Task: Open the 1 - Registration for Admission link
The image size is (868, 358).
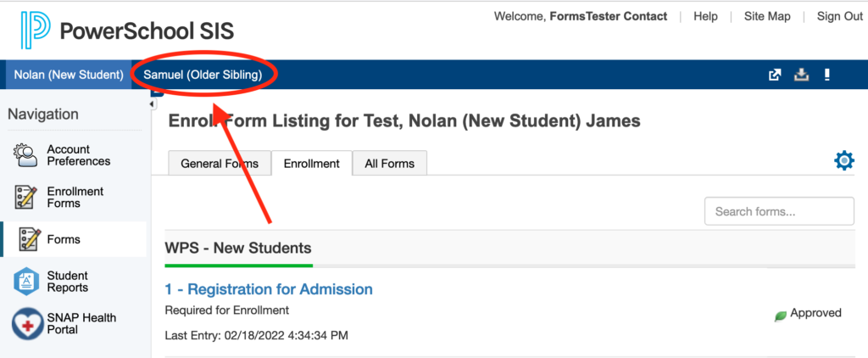Action: click(269, 288)
